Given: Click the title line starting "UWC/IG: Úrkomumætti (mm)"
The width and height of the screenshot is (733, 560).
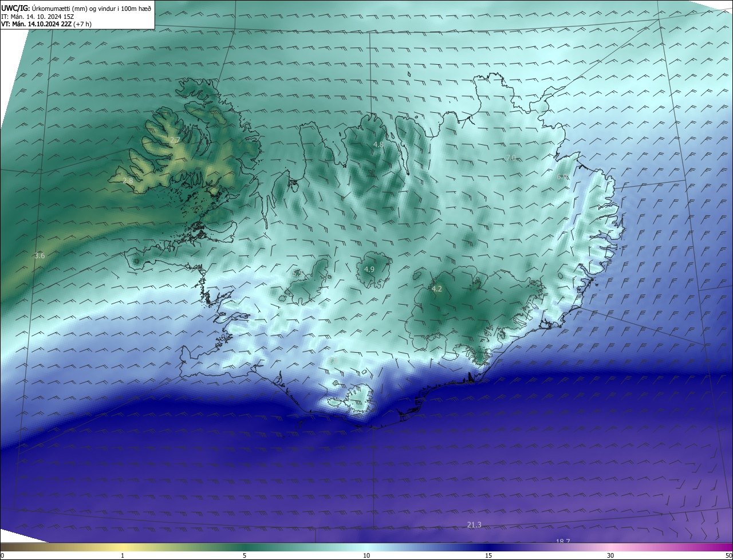Looking at the screenshot, I should (76, 9).
